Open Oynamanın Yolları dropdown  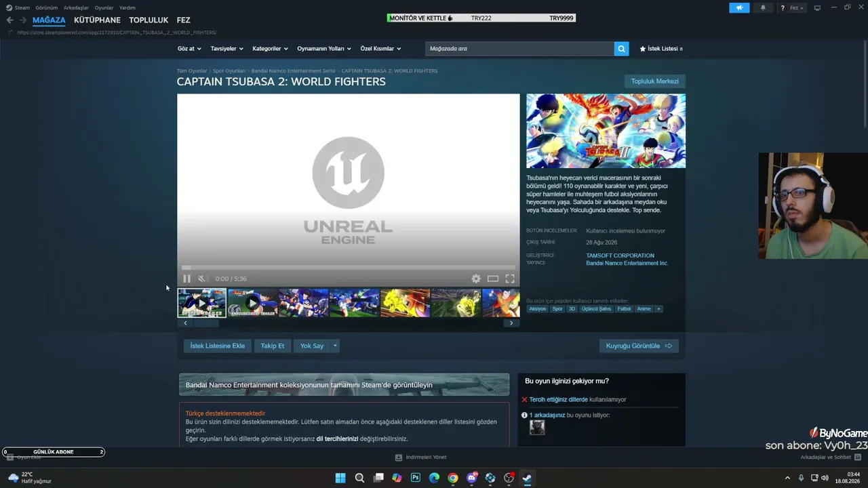(324, 49)
